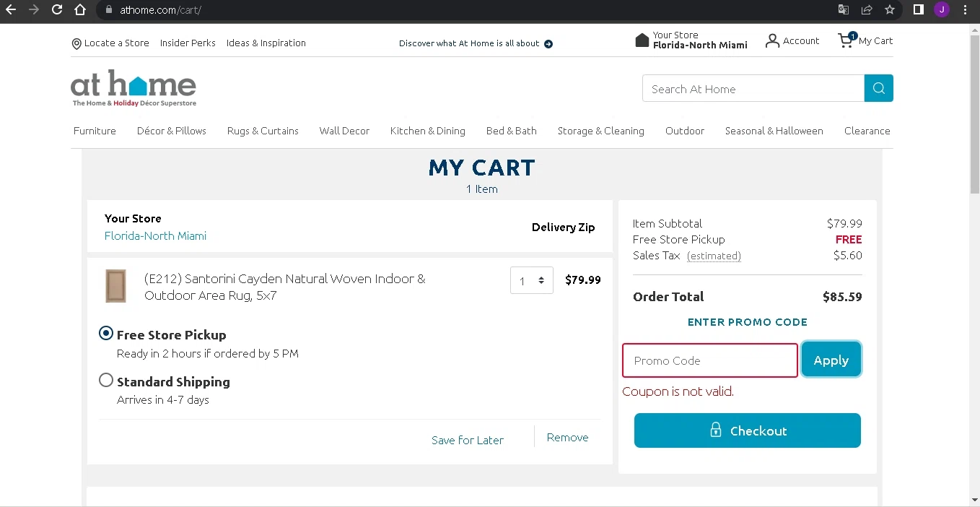Click Save for Later
980x507 pixels.
[468, 440]
